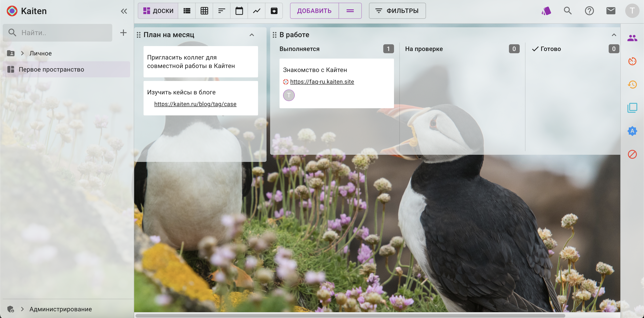Open the recent history panel
The image size is (644, 318).
(632, 84)
